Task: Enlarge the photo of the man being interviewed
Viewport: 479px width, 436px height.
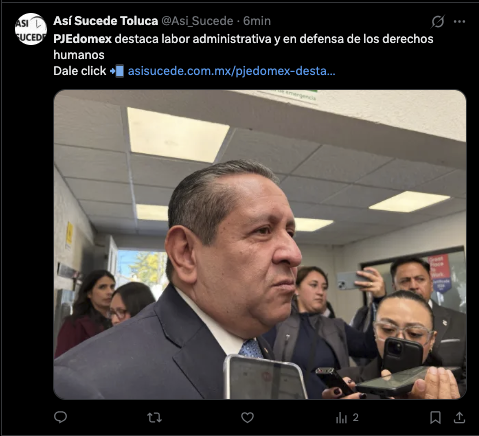Action: click(260, 244)
